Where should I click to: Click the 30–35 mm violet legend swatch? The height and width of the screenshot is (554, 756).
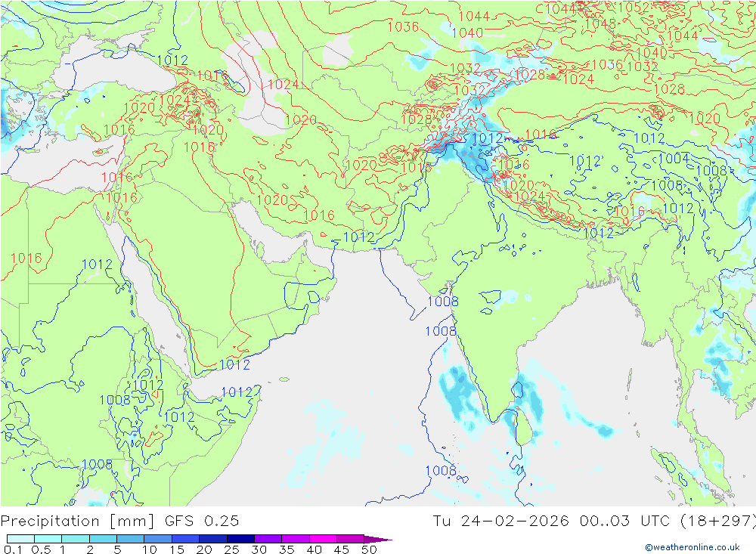[x=268, y=539]
